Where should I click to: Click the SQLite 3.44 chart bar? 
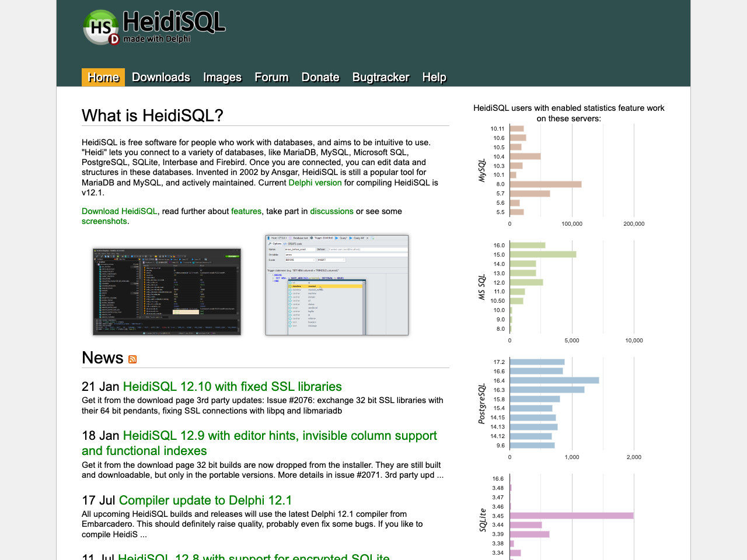pos(526,525)
